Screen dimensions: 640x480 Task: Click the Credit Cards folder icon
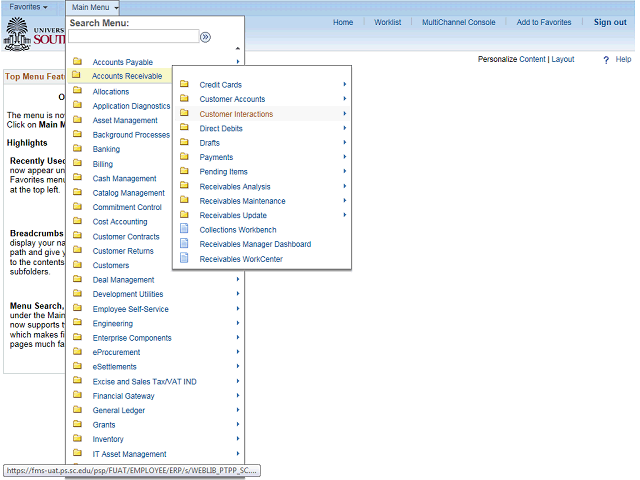click(x=184, y=84)
